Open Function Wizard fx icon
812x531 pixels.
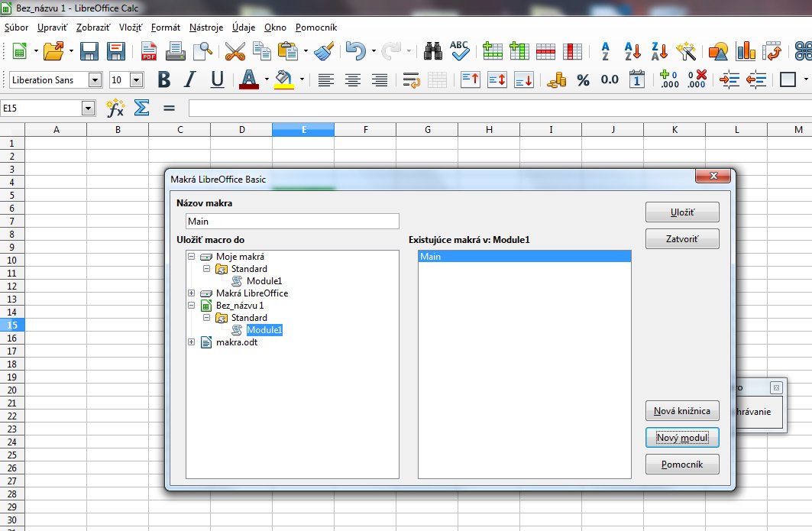tap(115, 108)
